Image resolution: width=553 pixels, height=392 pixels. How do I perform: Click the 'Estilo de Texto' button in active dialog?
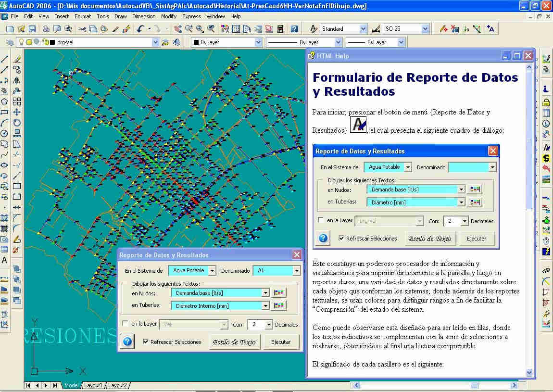pyautogui.click(x=234, y=342)
